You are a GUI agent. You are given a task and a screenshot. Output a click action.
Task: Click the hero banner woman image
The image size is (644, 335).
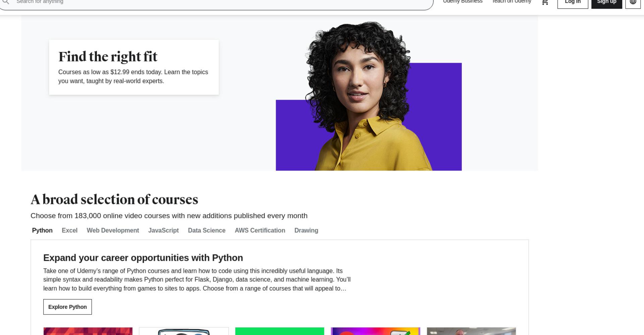[x=369, y=96]
